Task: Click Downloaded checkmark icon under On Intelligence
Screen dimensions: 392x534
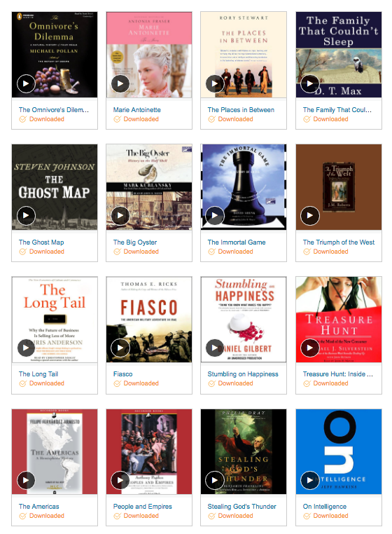Action: coord(307,516)
